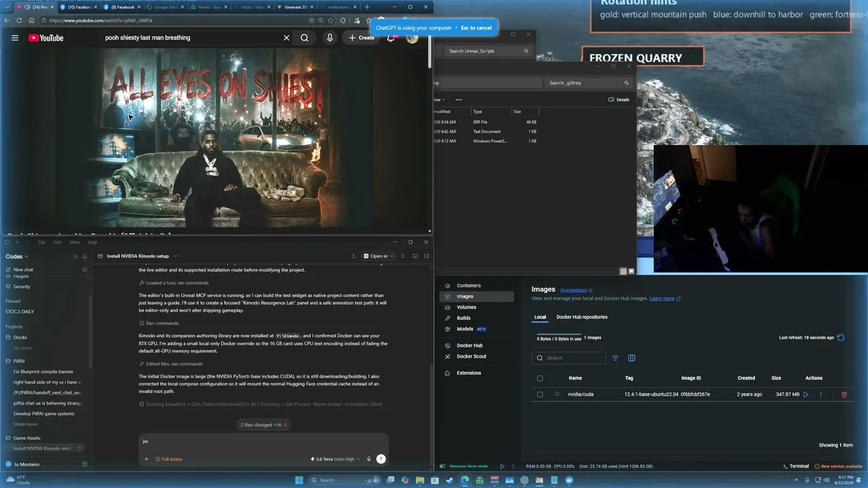The height and width of the screenshot is (488, 868).
Task: Add an attachment with the Codex plus icon
Action: 146,459
